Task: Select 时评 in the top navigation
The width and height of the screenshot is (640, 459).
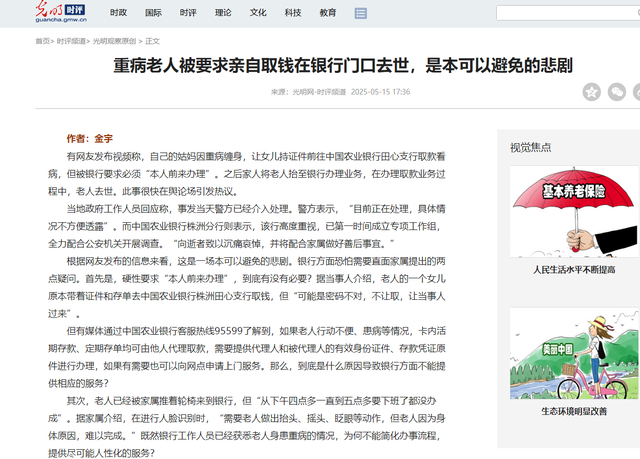Action: point(188,13)
